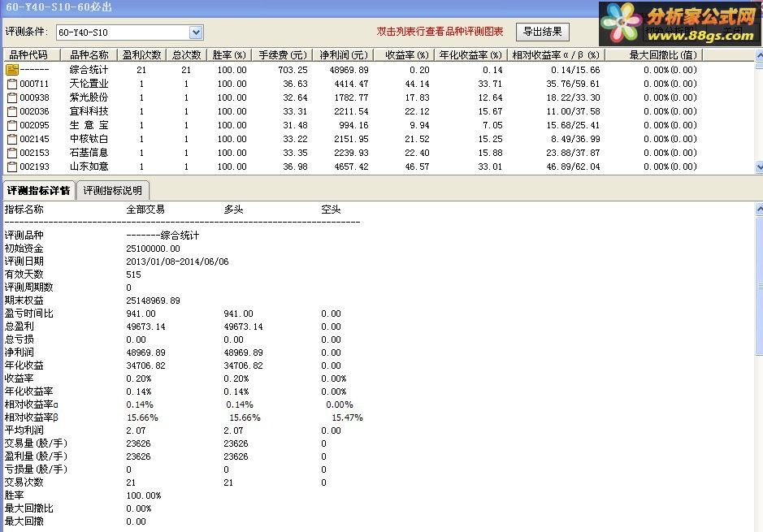Click the document icon for 002145

tap(12, 139)
